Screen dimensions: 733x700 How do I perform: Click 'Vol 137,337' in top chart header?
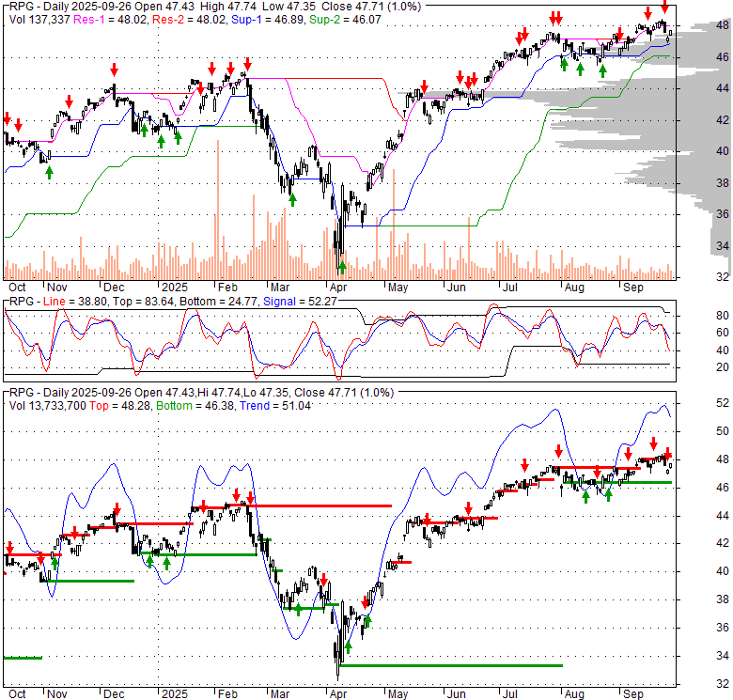tap(39, 20)
